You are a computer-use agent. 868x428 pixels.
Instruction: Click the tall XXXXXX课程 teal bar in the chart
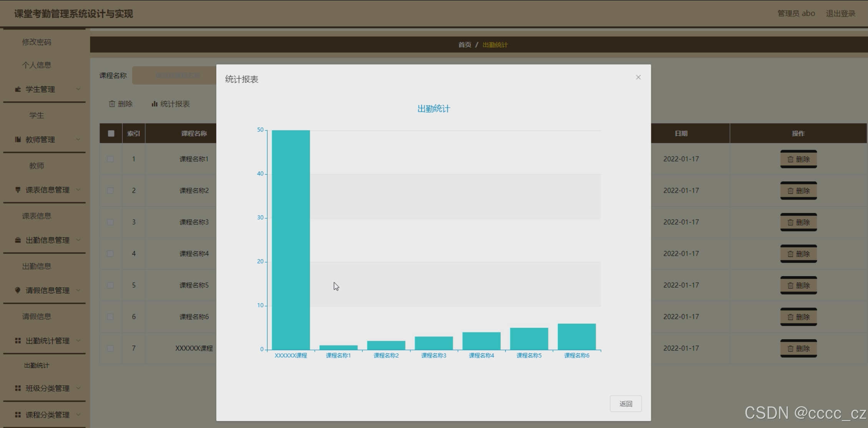coord(291,238)
